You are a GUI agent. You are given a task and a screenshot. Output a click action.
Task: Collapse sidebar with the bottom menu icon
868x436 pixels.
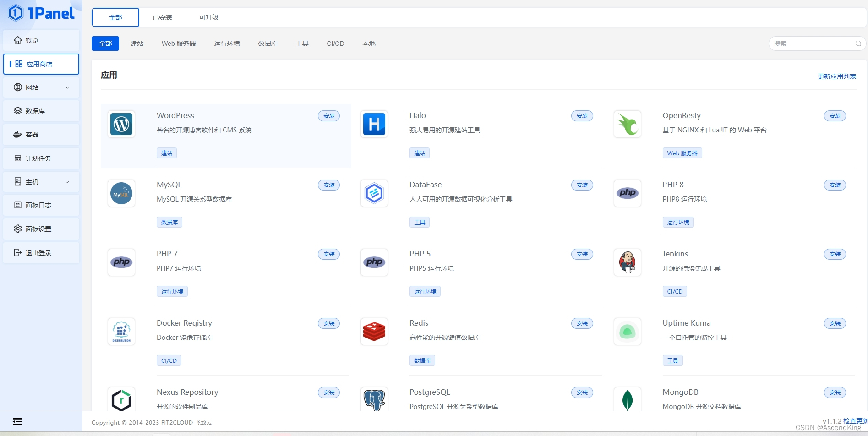tap(17, 421)
